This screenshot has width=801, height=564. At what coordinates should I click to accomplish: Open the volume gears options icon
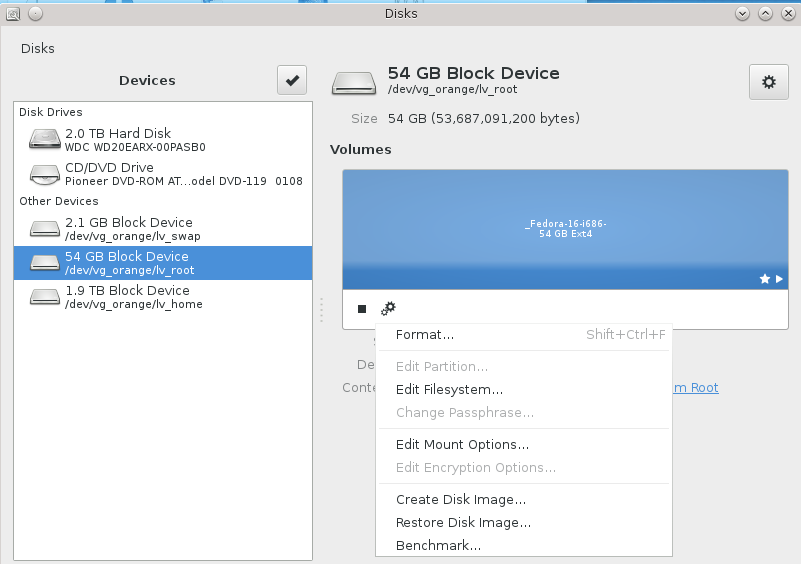(x=388, y=309)
